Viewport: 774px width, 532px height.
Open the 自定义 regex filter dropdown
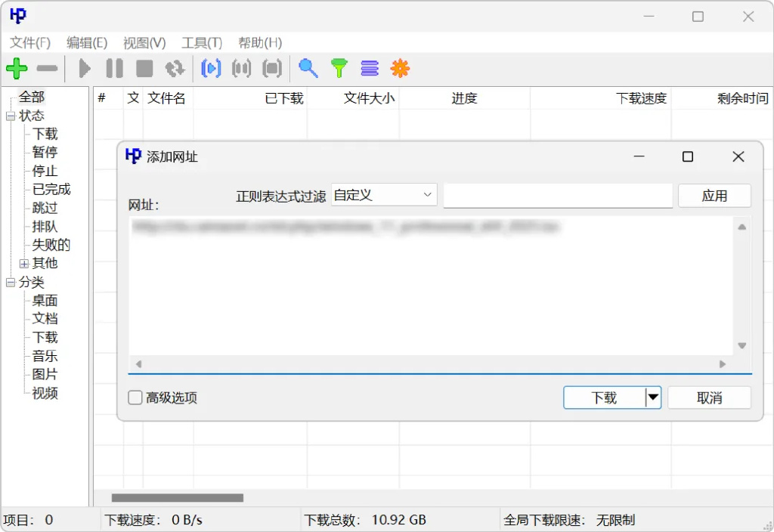point(384,195)
